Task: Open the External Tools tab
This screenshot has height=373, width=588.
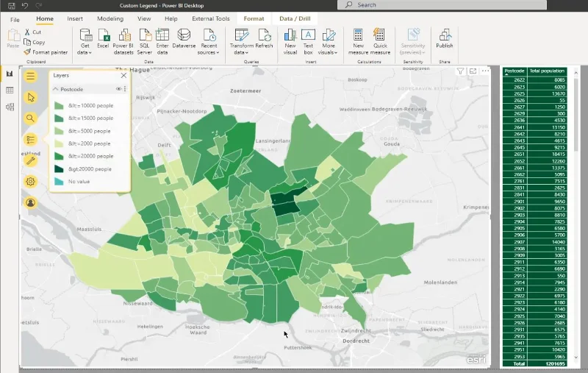Action: tap(211, 19)
